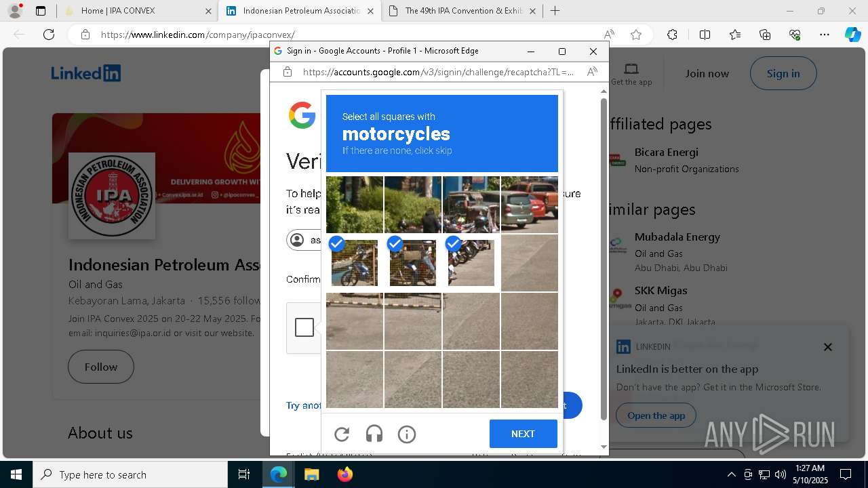
Task: Open tab actions menu icon
Action: (41, 11)
